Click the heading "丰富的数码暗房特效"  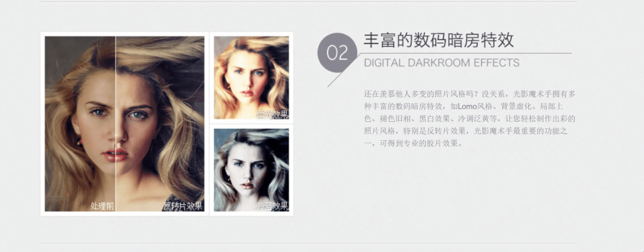pyautogui.click(x=438, y=41)
